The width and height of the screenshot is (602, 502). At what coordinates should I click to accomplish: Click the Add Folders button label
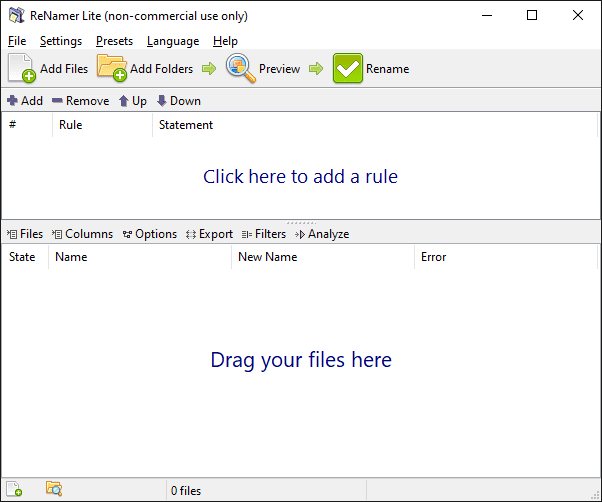162,69
